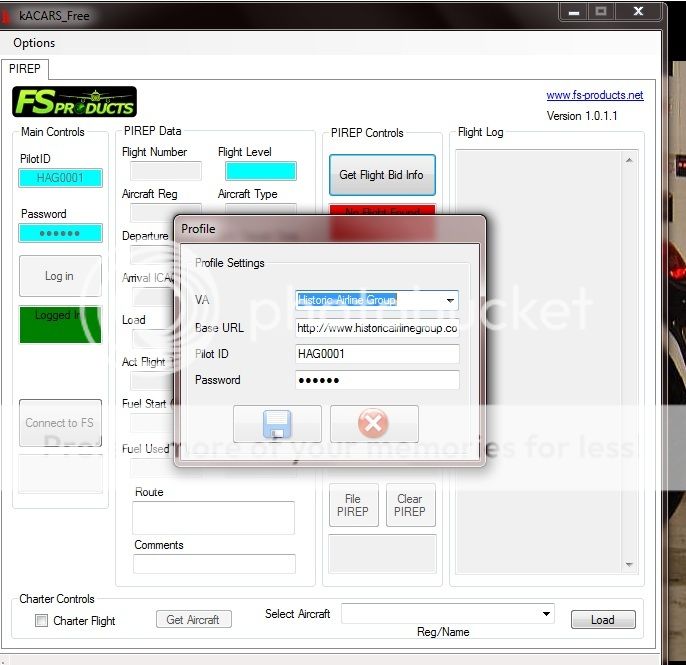Viewport: 686px width, 665px height.
Task: Close the kACARS_Free window
Action: click(x=638, y=11)
